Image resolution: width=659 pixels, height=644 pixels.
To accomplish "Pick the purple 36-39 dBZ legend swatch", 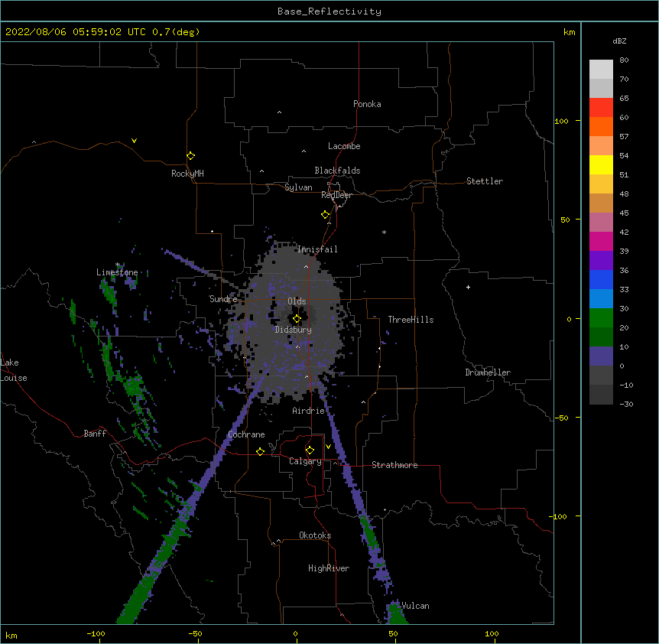I will pos(601,261).
